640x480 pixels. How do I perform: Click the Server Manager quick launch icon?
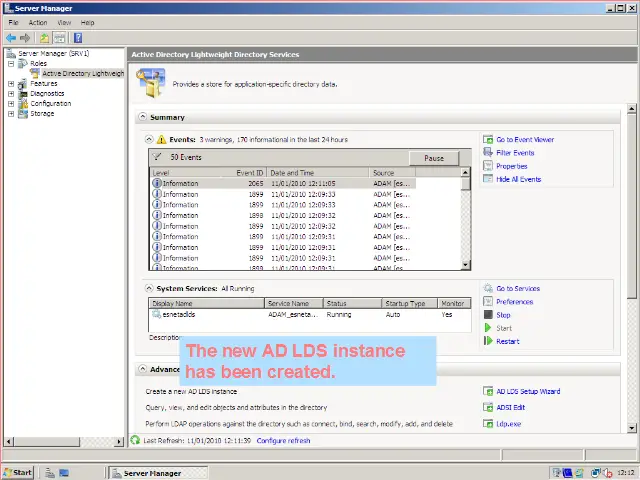pos(50,473)
